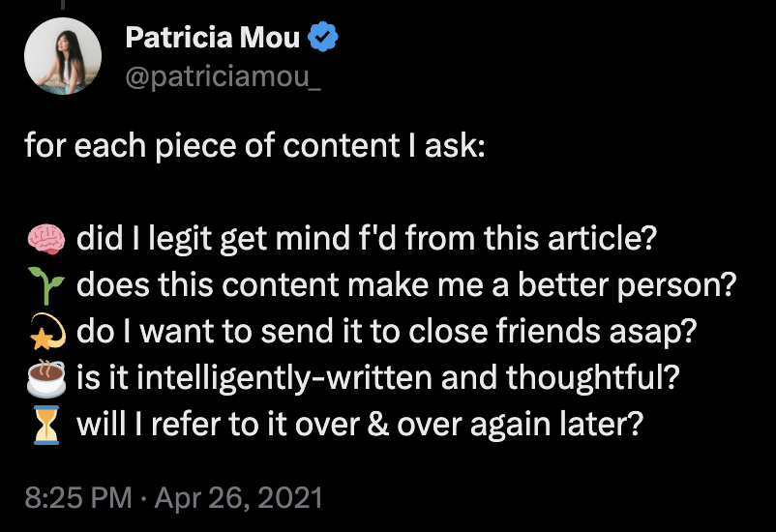Click Patricia Mou's profile avatar photo
The image size is (776, 532).
pyautogui.click(x=63, y=56)
